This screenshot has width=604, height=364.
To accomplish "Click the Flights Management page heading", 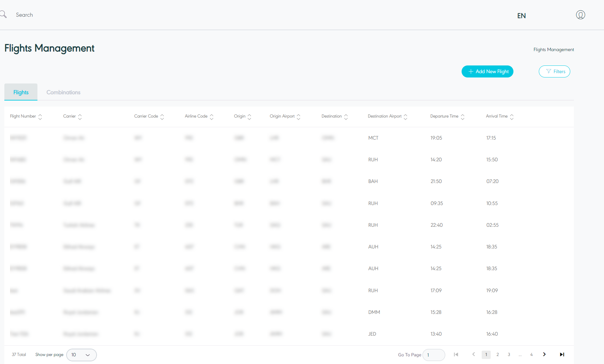I will pyautogui.click(x=49, y=48).
